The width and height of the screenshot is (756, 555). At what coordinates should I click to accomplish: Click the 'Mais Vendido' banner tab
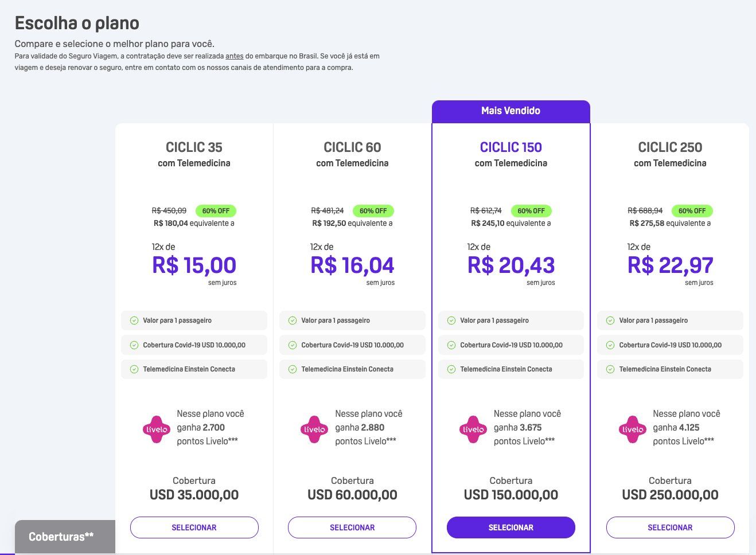pos(511,111)
